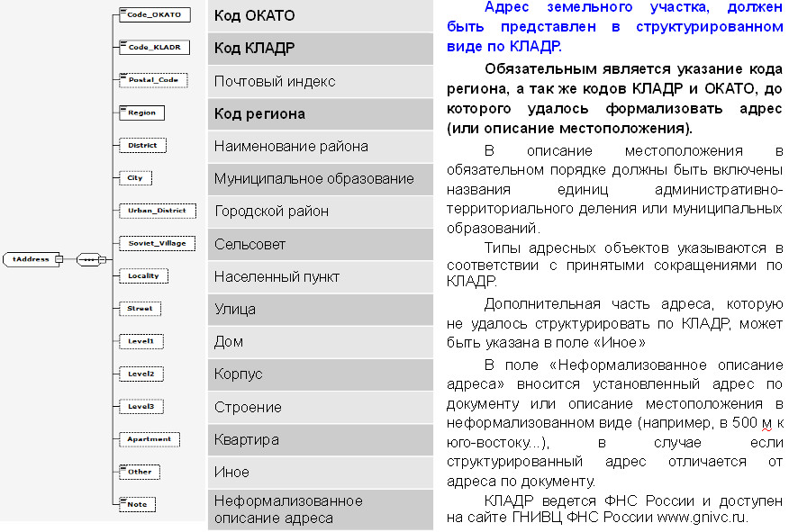This screenshot has width=789, height=532.
Task: Select the Level1 schema element
Action: click(x=141, y=341)
